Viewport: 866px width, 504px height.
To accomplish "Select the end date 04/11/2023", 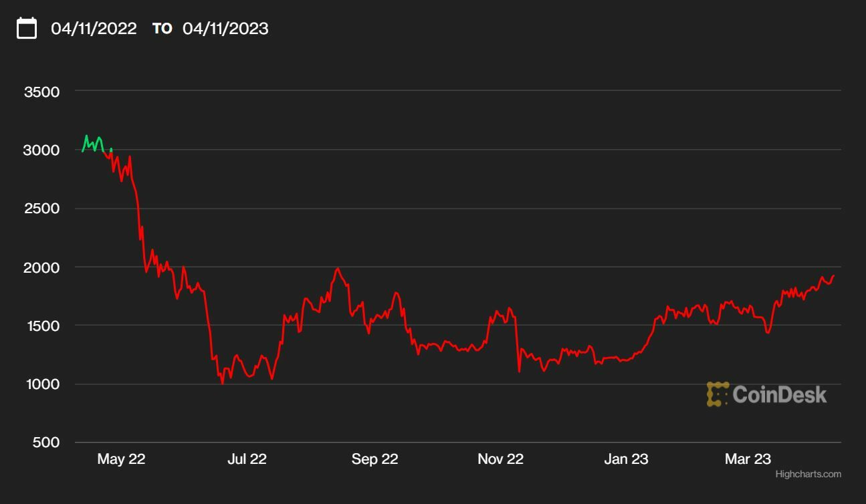I will tap(225, 29).
